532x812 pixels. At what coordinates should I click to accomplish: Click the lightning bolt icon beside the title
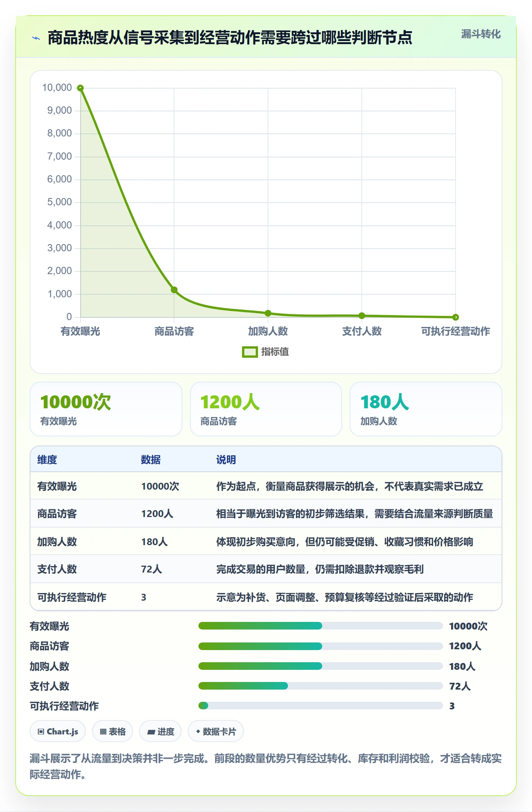coord(36,38)
